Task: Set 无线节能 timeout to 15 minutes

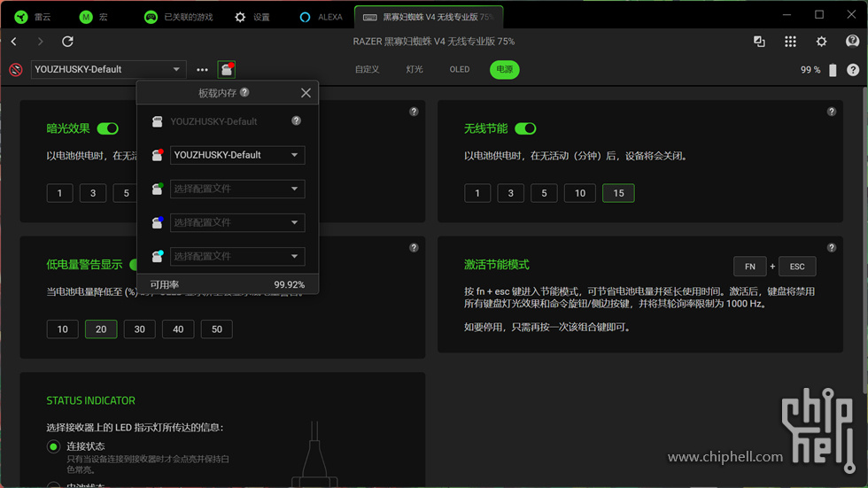Action: point(618,193)
